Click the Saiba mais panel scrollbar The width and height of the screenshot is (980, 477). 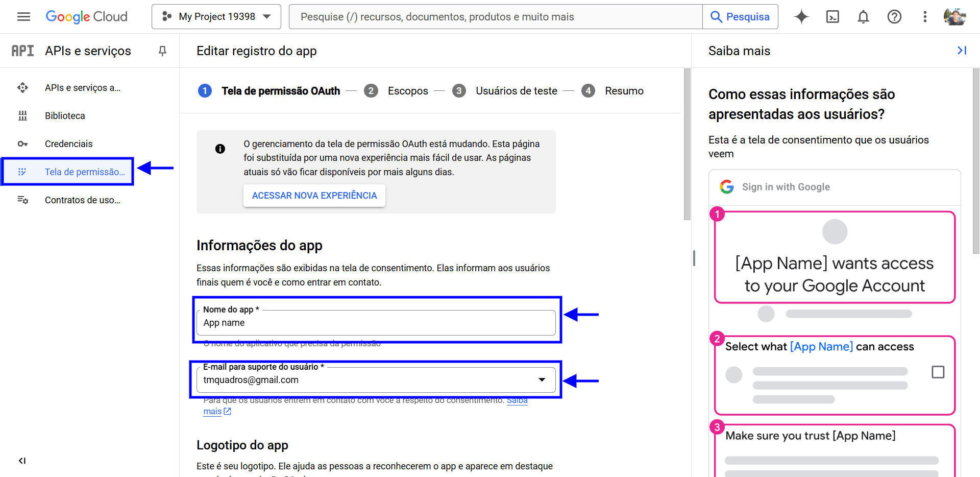(x=976, y=161)
